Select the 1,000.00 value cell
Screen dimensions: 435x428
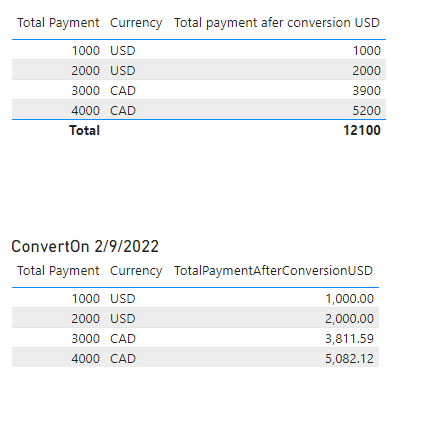pyautogui.click(x=349, y=299)
